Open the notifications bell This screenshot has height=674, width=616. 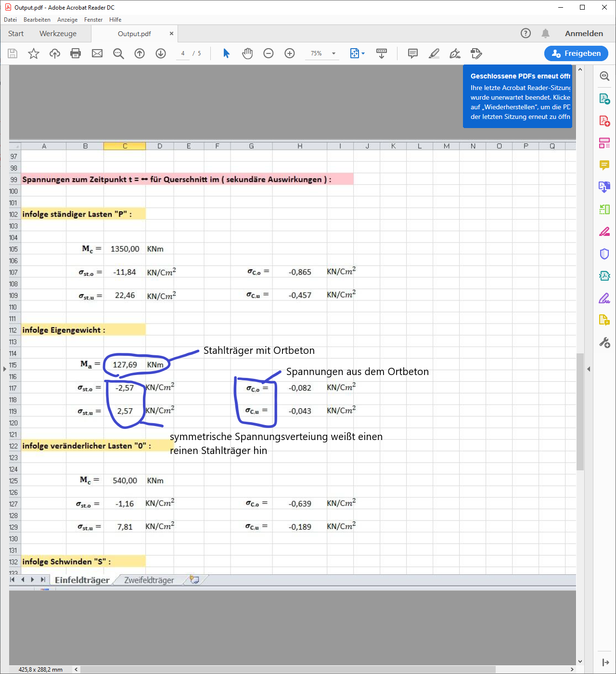[x=545, y=33]
